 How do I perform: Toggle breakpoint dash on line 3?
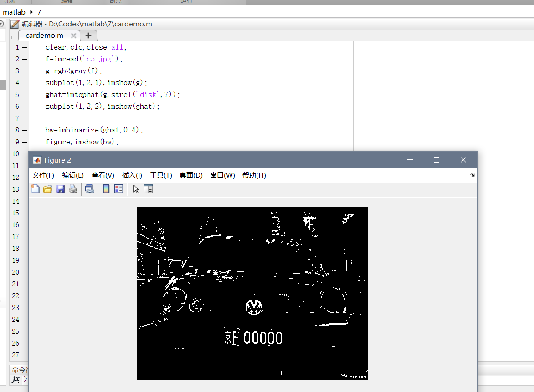pos(25,71)
